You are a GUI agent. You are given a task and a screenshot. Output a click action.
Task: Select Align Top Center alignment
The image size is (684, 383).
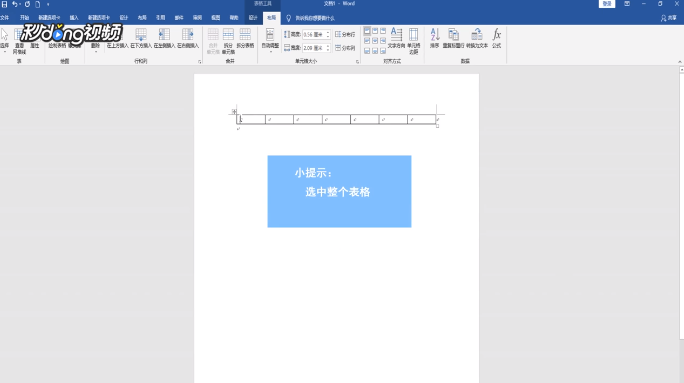(375, 31)
